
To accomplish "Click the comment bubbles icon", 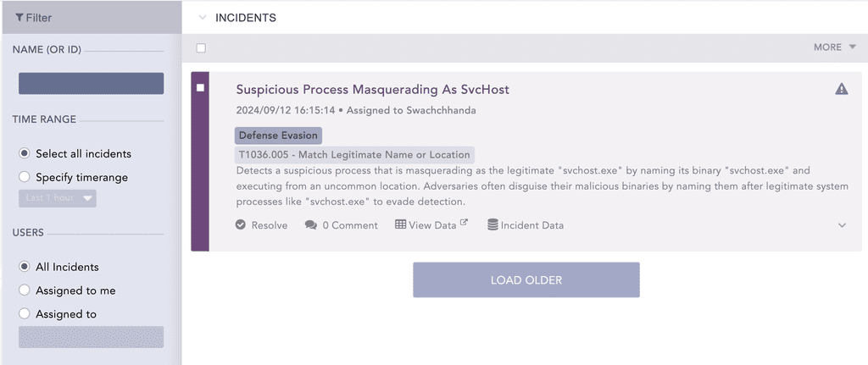I will tap(311, 225).
